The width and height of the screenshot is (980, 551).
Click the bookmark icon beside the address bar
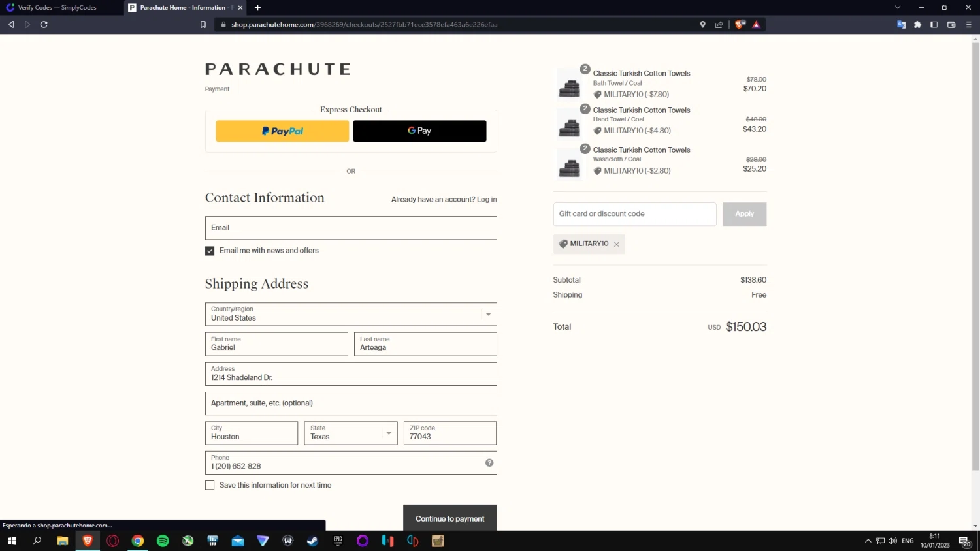pyautogui.click(x=203, y=25)
